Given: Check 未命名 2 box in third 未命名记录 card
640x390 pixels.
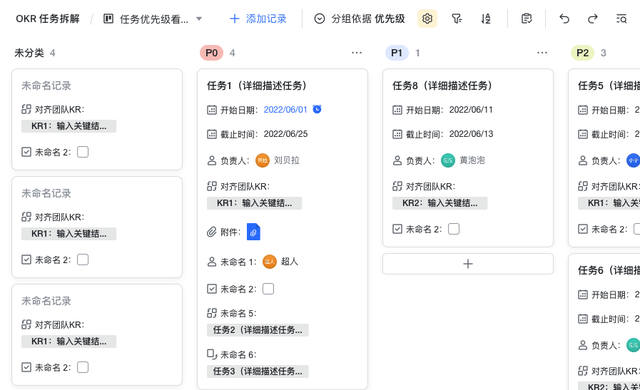Looking at the screenshot, I should tap(83, 368).
